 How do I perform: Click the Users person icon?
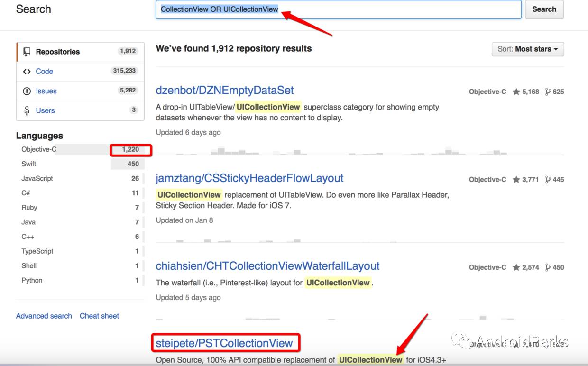coord(27,110)
